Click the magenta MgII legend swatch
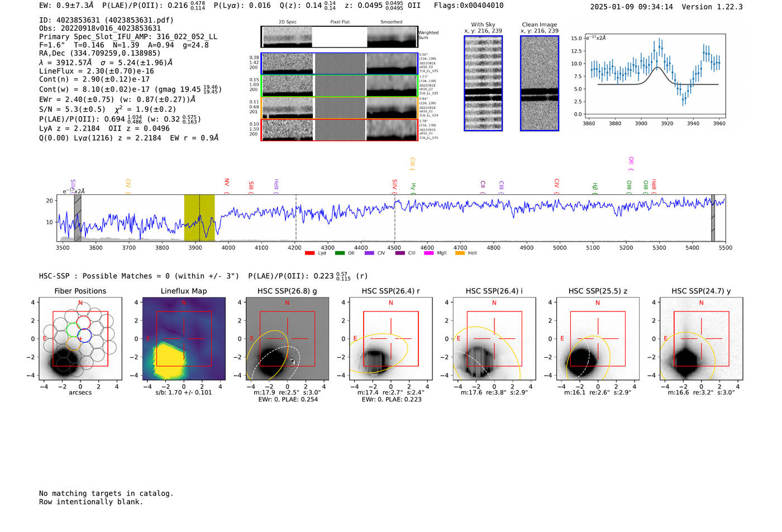Screen dimensions: 782x532 [429, 253]
